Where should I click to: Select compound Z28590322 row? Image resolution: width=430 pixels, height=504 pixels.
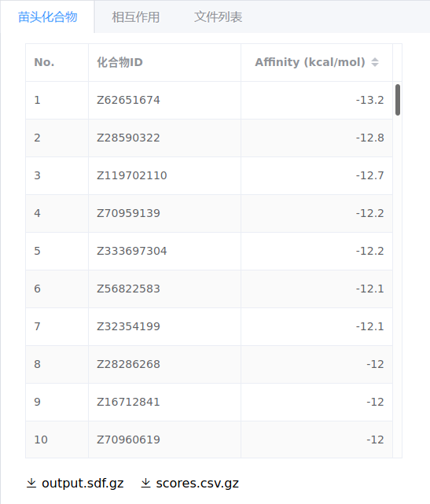[209, 138]
